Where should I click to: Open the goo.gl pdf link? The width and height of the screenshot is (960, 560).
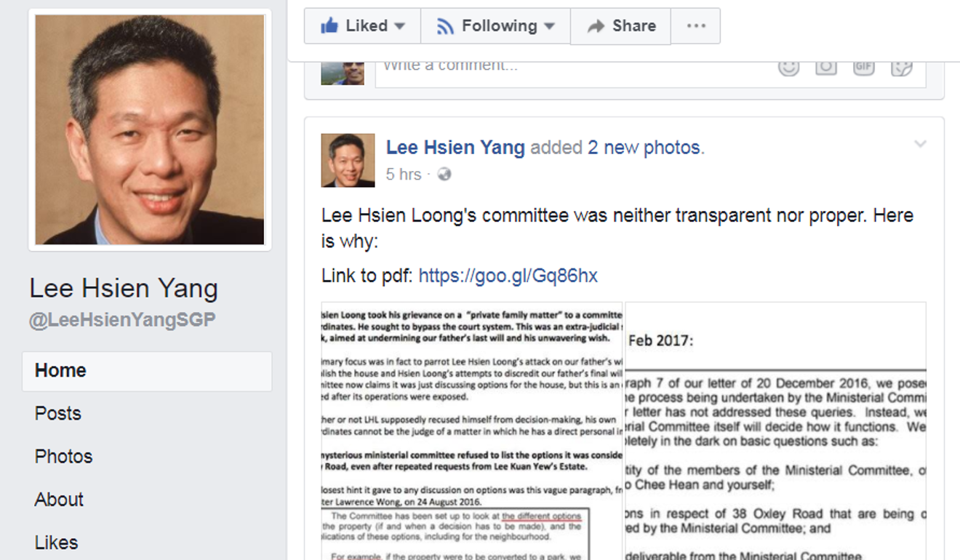tap(508, 276)
